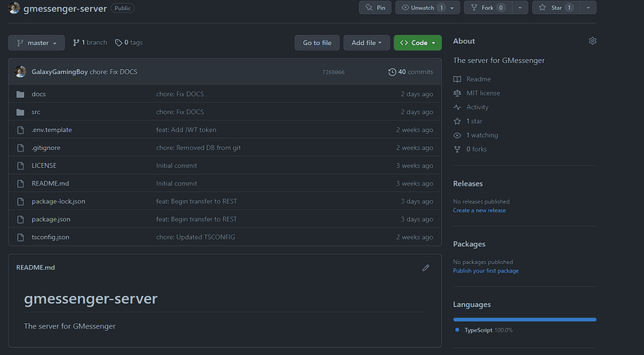Click the pencil icon to edit README
This screenshot has height=355, width=644.
pos(425,268)
